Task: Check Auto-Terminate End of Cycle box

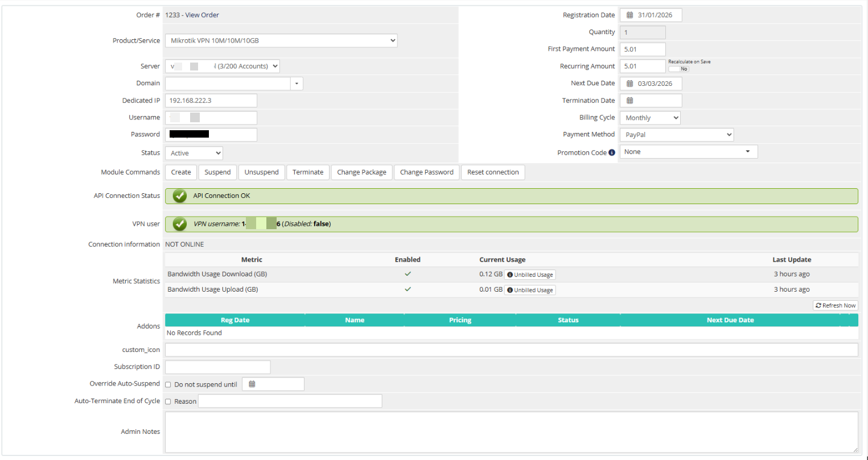Action: click(x=168, y=401)
